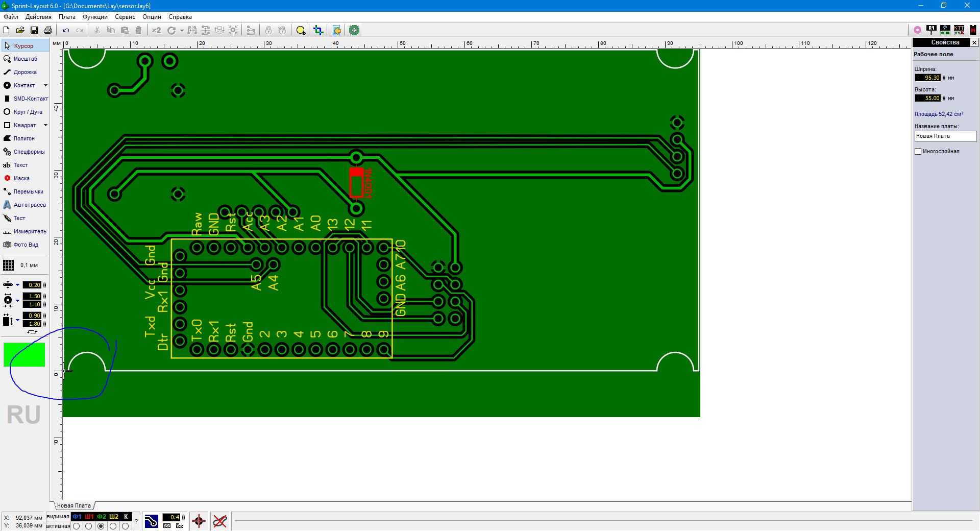980x531 pixels.
Task: Click the Print icon in toolbar
Action: coord(48,30)
